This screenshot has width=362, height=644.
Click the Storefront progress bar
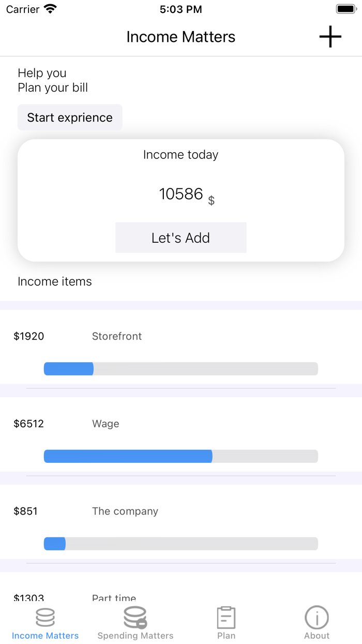(180, 369)
